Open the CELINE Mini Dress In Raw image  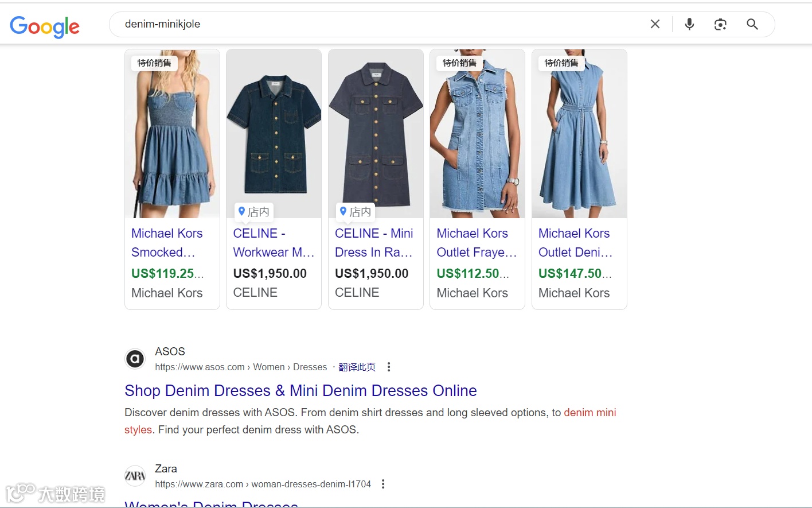coord(376,134)
